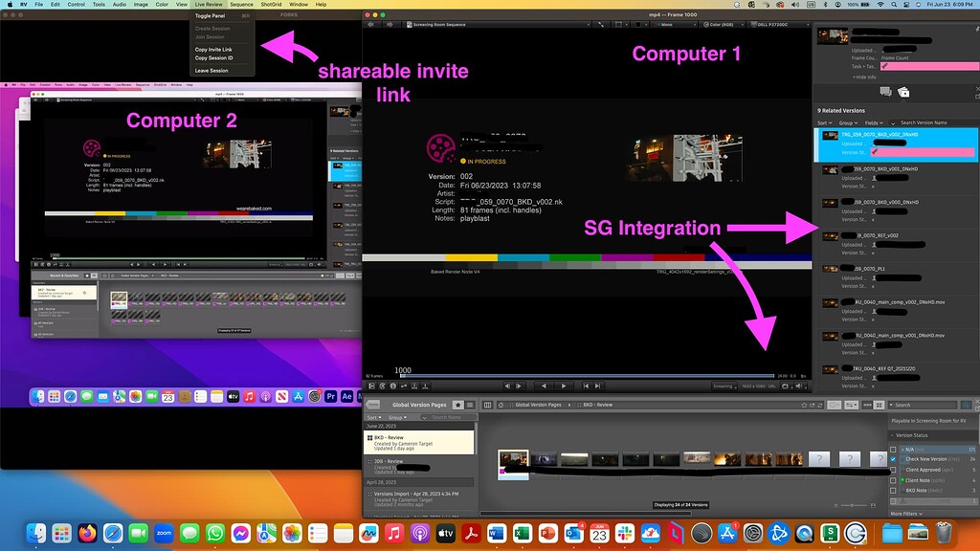The height and width of the screenshot is (551, 980).
Task: Uncheck the Check New Version status filter
Action: 893,459
